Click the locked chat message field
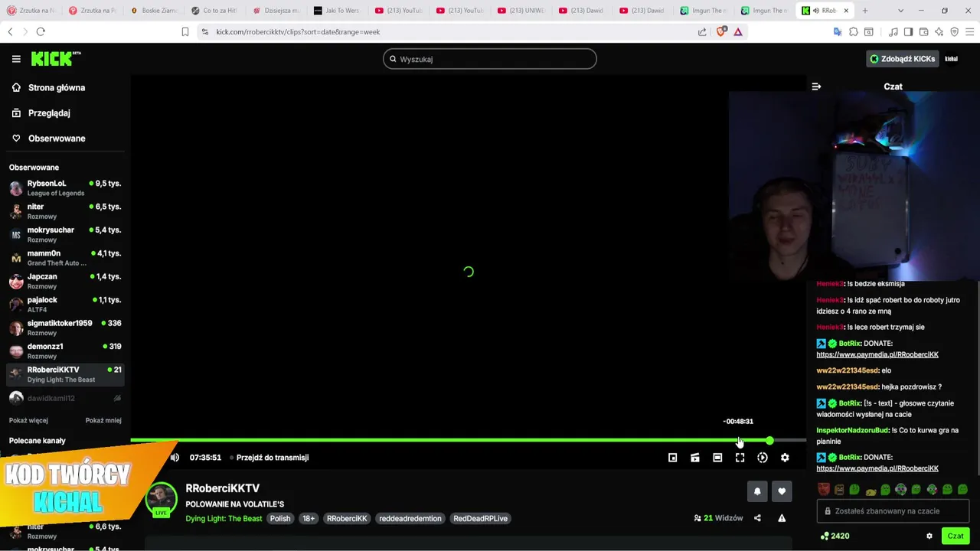The image size is (980, 551). pos(893,511)
